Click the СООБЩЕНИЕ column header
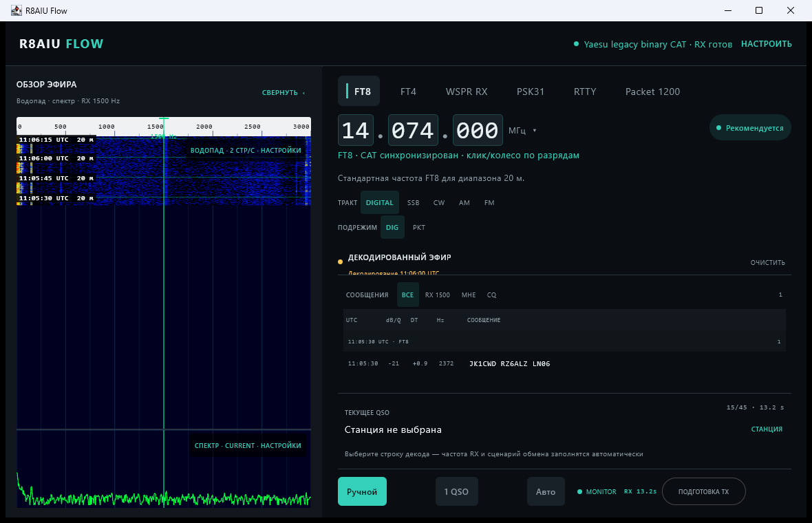Image resolution: width=812 pixels, height=523 pixels. point(484,320)
